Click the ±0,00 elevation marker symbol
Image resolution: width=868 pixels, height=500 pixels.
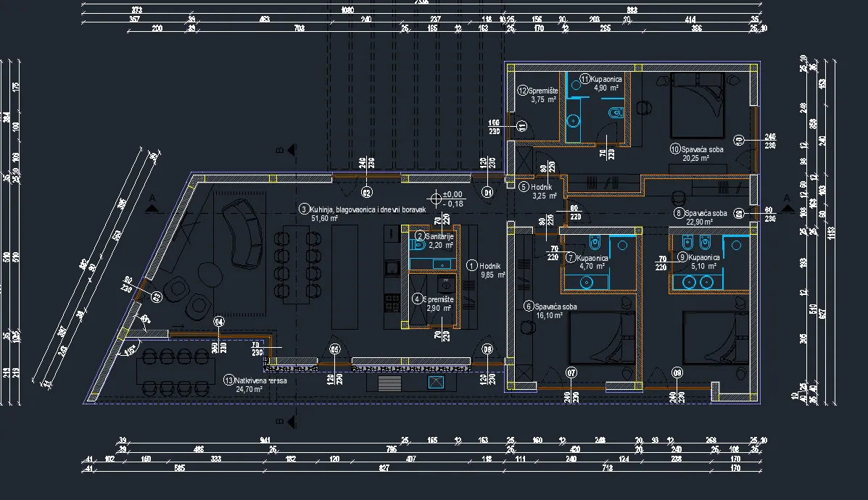(x=436, y=199)
